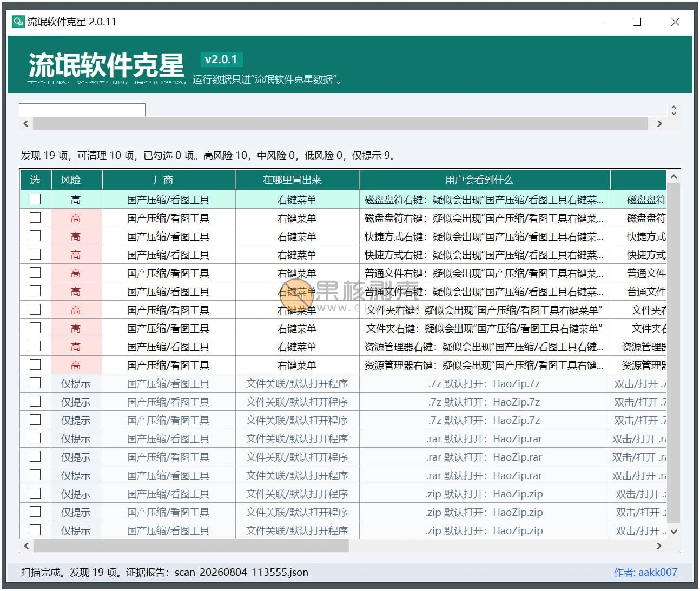Click the results table's horizontal scrollbar right arrow

(x=659, y=546)
